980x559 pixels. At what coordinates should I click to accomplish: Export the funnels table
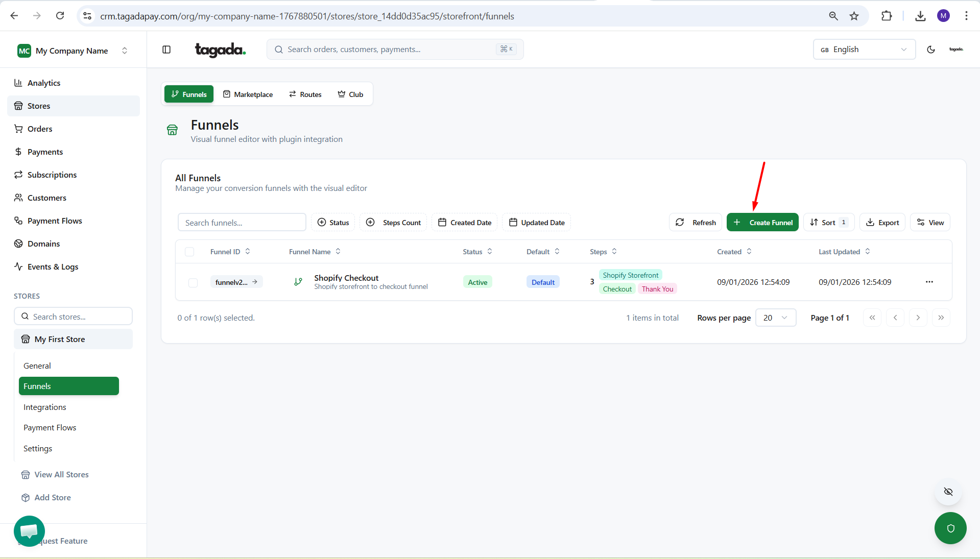click(x=882, y=223)
